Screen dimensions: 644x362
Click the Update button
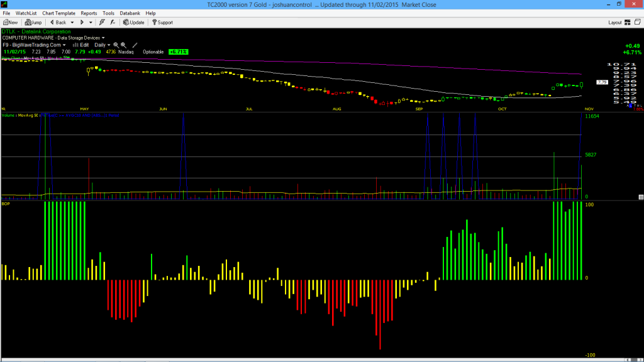(133, 22)
